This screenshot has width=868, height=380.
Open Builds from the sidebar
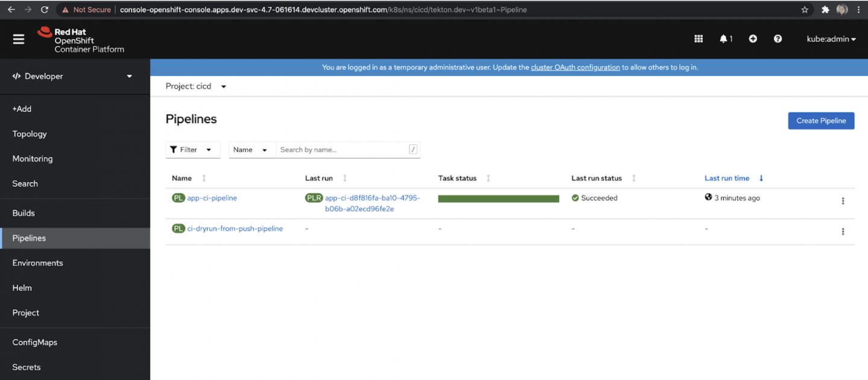pos(24,213)
